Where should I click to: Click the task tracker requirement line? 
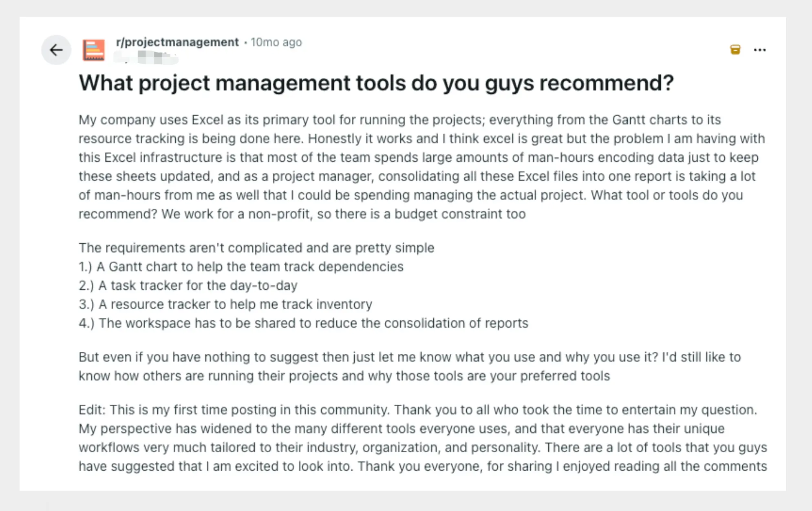tap(188, 286)
